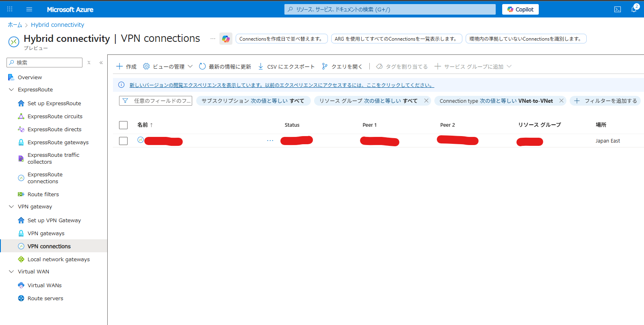Open Route servers in the sidebar
Viewport: 644px width, 325px height.
coord(46,298)
